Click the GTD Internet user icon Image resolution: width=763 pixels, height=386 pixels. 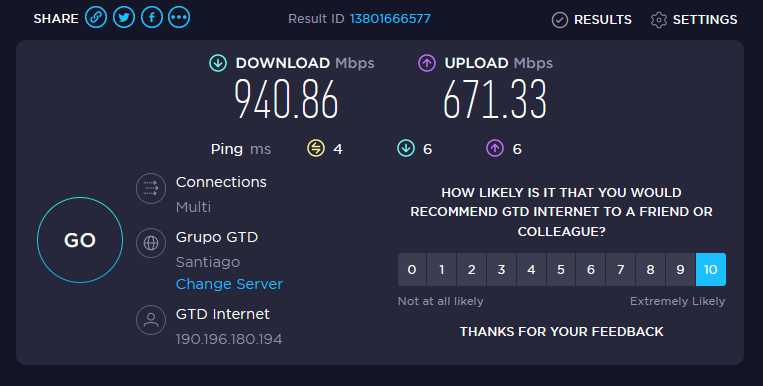[151, 320]
